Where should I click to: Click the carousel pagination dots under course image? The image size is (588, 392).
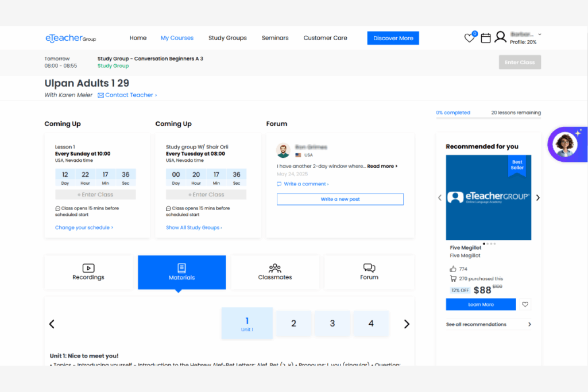[x=489, y=243]
